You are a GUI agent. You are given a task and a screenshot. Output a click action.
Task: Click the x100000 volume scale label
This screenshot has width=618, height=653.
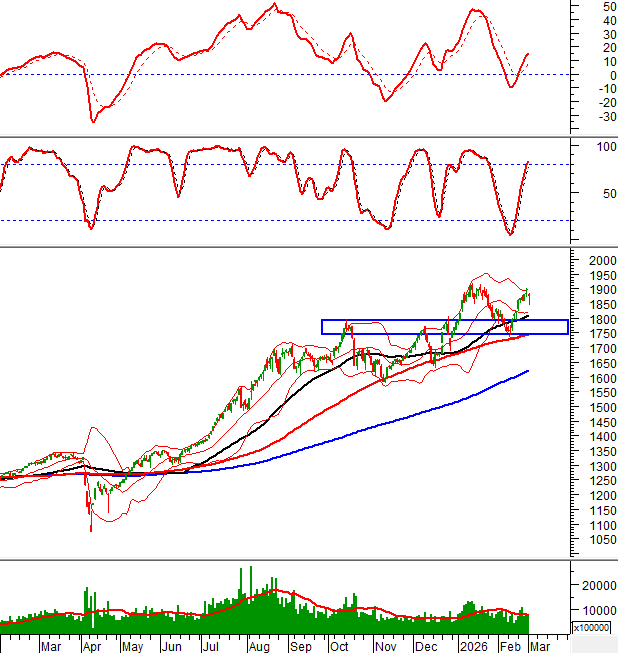coord(591,628)
